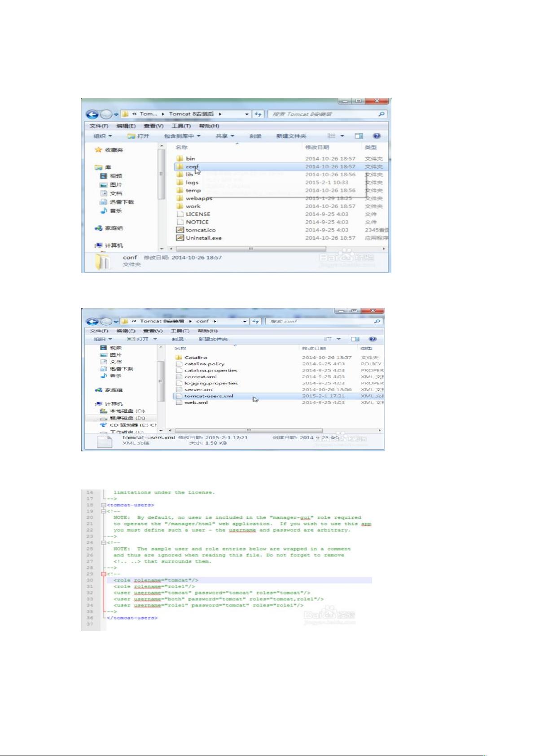Click 打开 button in Tomcat 8安装后 toolbar
The width and height of the screenshot is (535, 756).
point(138,136)
